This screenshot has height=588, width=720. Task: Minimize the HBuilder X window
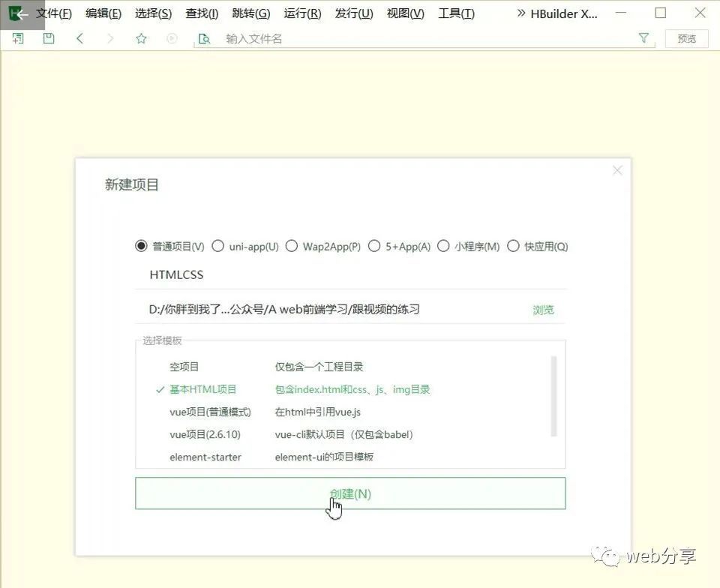pyautogui.click(x=621, y=13)
